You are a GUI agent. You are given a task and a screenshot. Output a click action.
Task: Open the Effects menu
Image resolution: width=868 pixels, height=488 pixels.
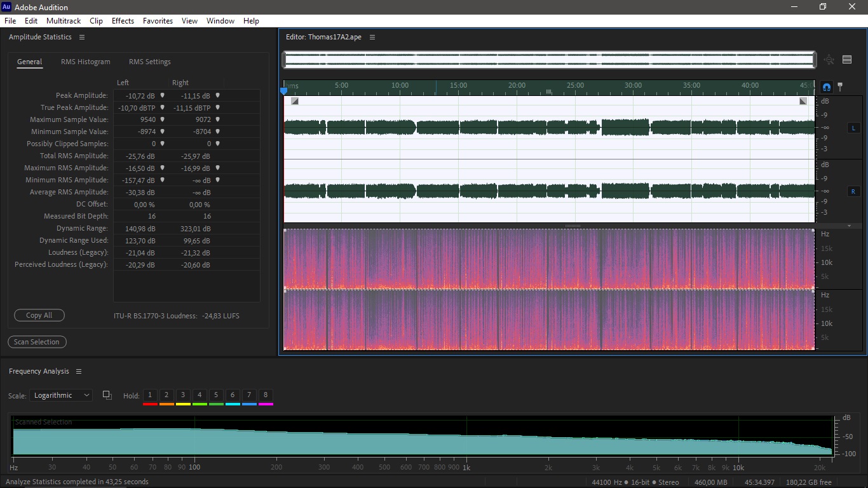pyautogui.click(x=123, y=21)
